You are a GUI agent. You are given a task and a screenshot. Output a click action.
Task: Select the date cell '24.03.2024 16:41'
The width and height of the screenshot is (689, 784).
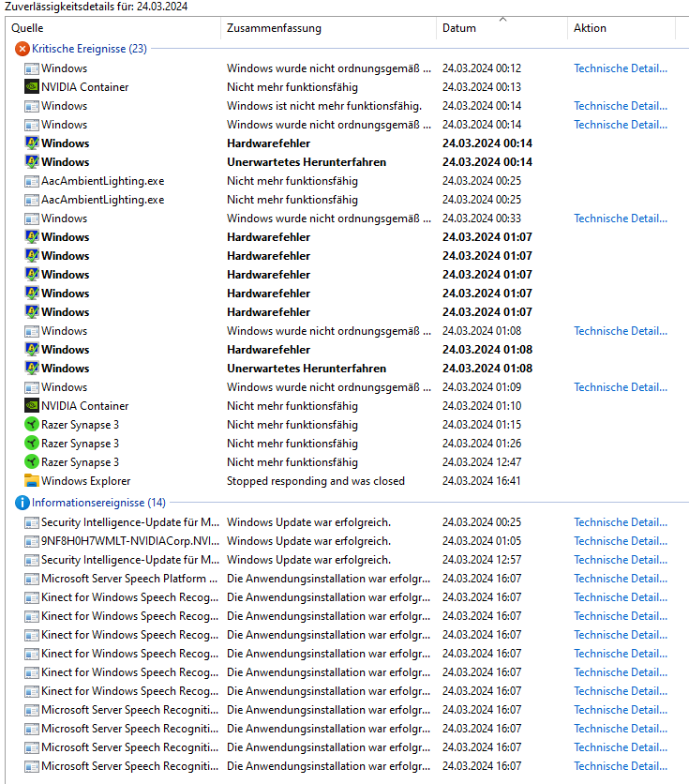pyautogui.click(x=482, y=480)
